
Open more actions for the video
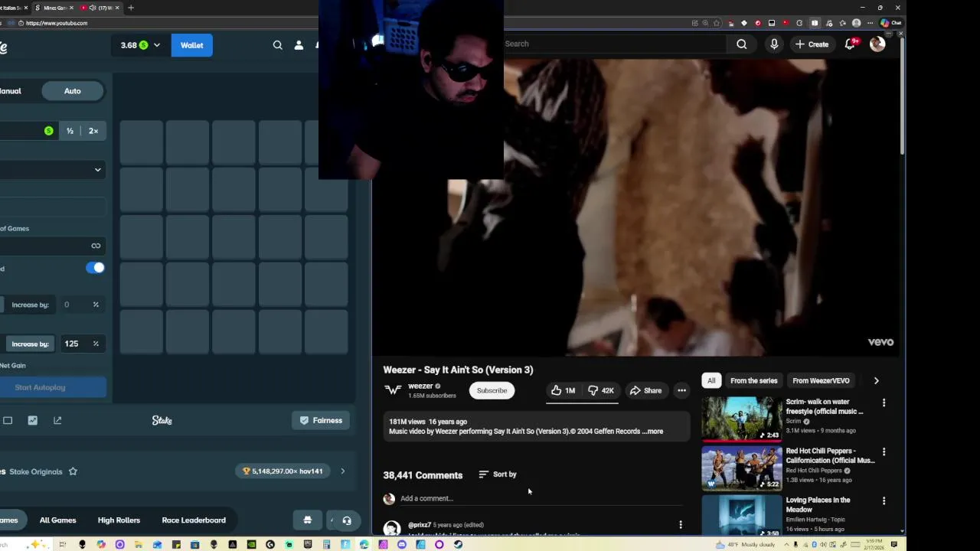(681, 390)
